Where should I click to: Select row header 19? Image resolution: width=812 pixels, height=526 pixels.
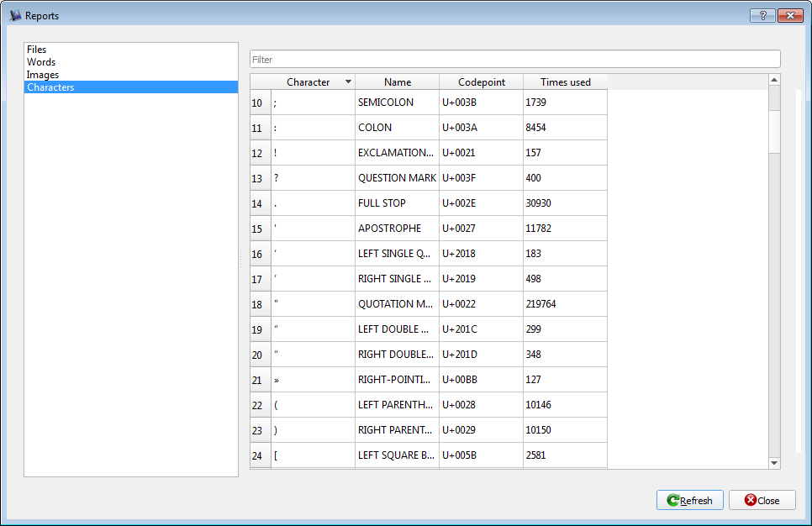pyautogui.click(x=261, y=329)
